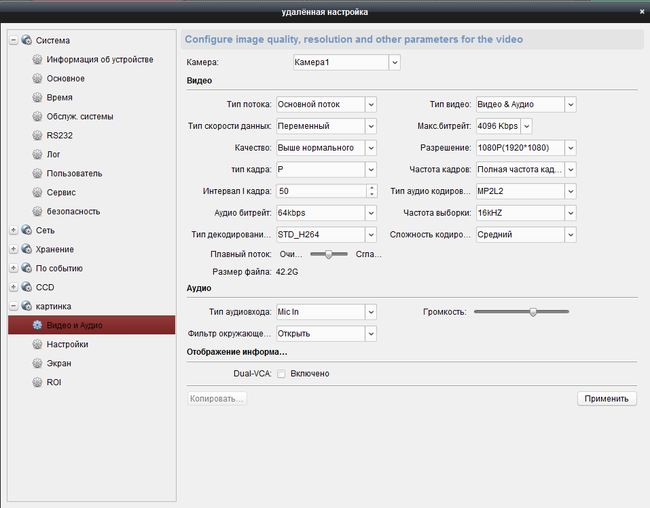This screenshot has width=650, height=508.
Task: Open the Сложность кодирования dropdown
Action: pos(570,235)
